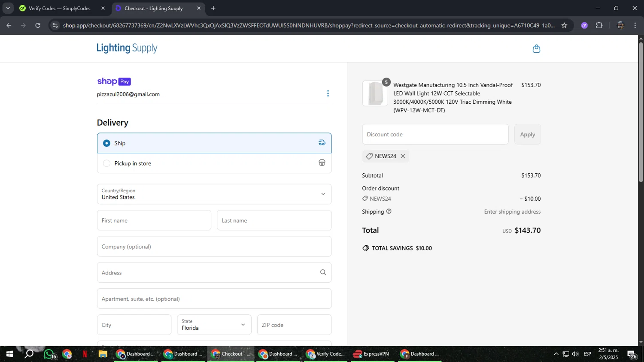Remove the NEWS24 discount code
The height and width of the screenshot is (362, 644).
point(403,156)
